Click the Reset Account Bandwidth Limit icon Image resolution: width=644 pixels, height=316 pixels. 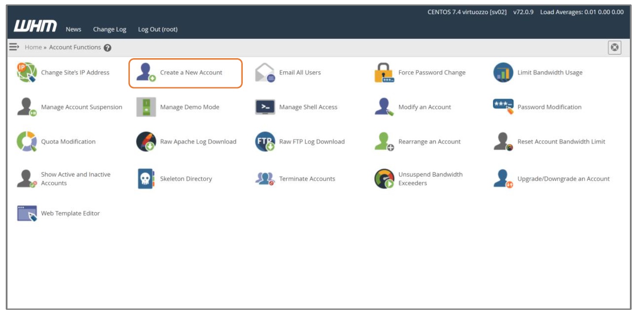coord(503,142)
